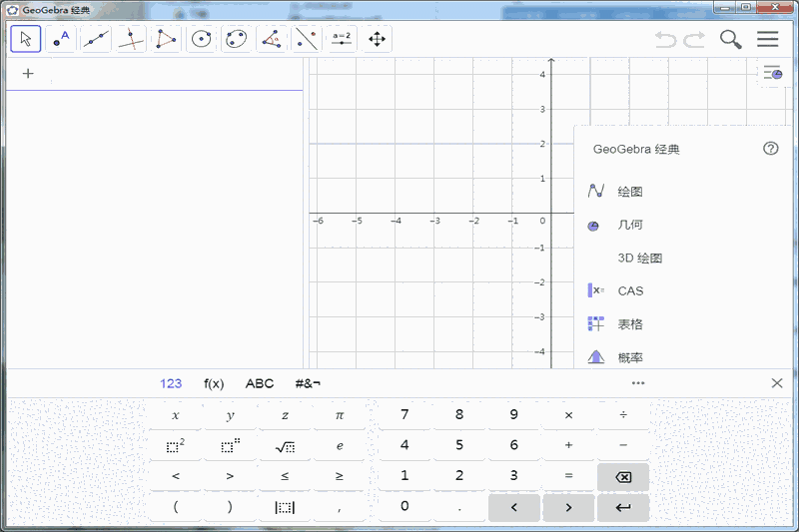Pick the Polygon tool
Image resolution: width=799 pixels, height=532 pixels.
[x=166, y=39]
